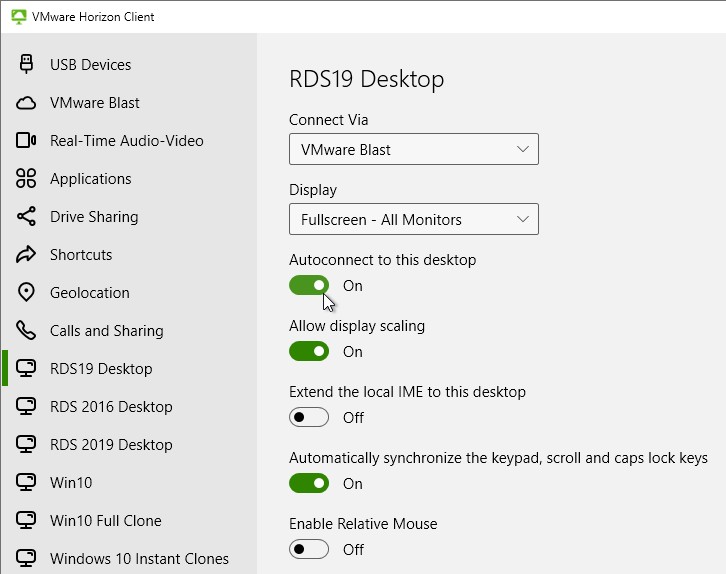This screenshot has height=574, width=726.
Task: Click the RDS19 Desktop monitor icon
Action: coord(26,368)
